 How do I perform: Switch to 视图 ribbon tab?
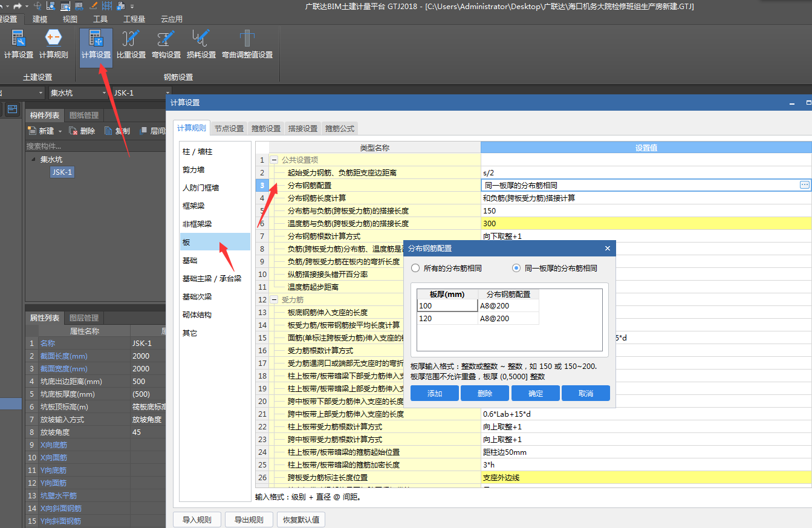70,19
